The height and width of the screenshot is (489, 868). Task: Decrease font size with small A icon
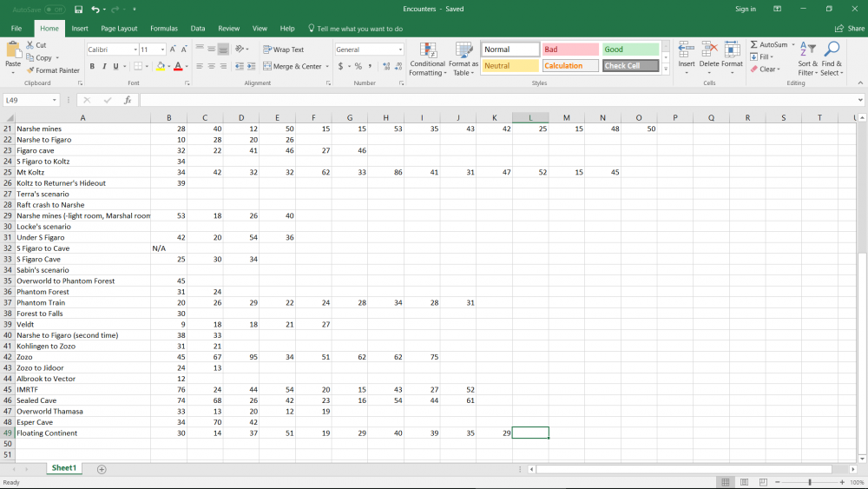pyautogui.click(x=184, y=50)
